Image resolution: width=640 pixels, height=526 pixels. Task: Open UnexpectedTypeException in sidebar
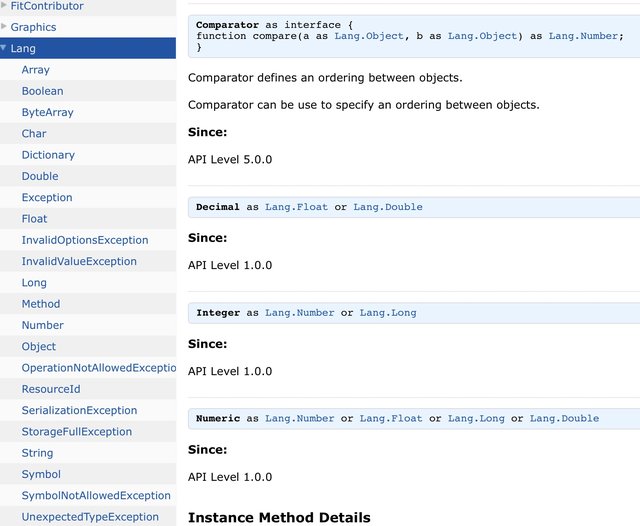90,517
